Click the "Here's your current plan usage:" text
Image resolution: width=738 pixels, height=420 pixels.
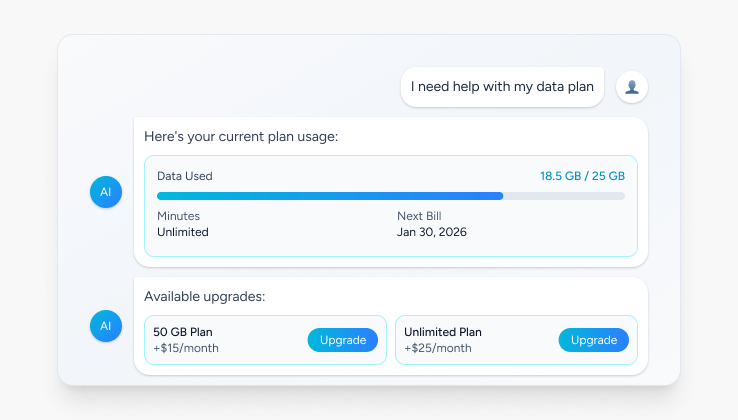point(241,136)
